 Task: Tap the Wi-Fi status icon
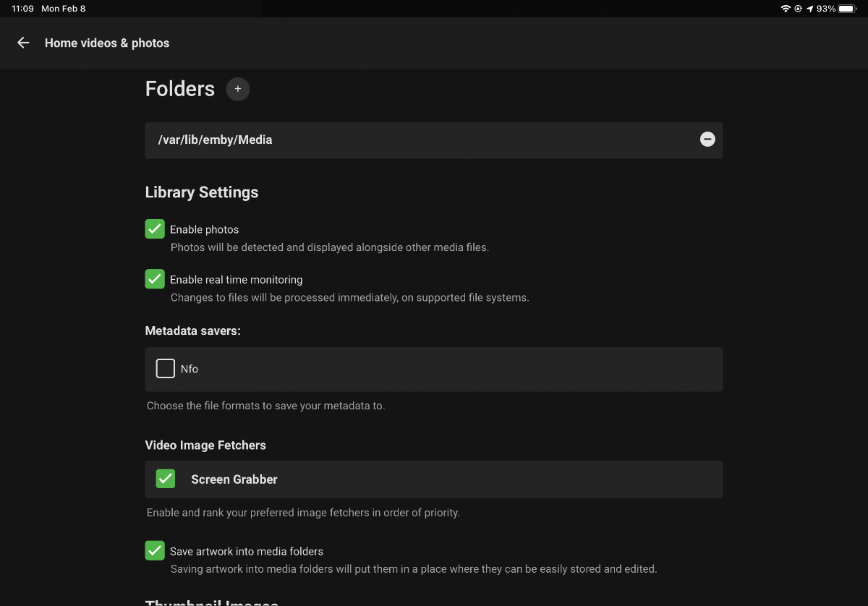786,9
